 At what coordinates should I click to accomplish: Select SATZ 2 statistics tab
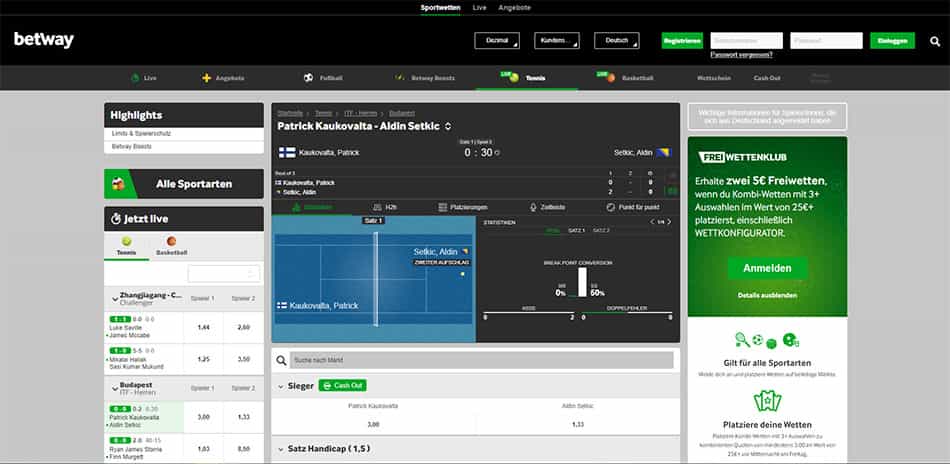tap(601, 231)
